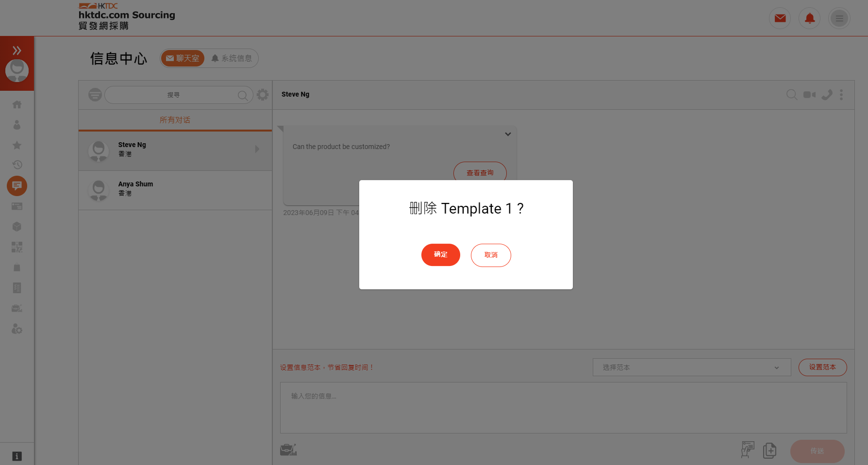Open the business card share icon

[748, 450]
